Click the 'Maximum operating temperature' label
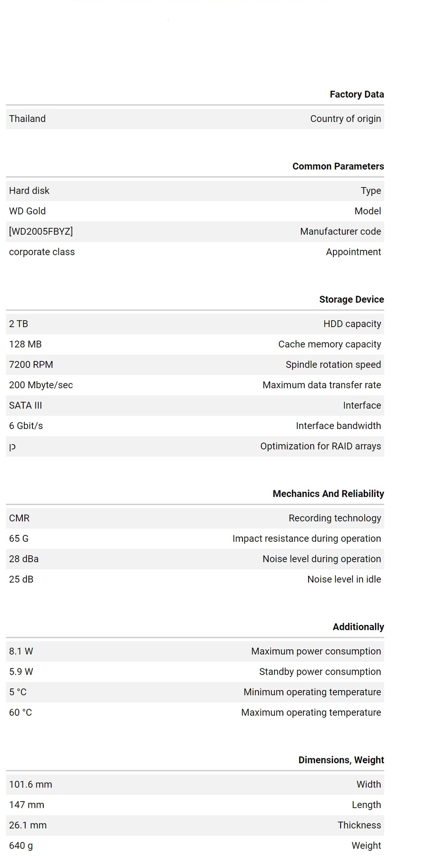 (311, 713)
